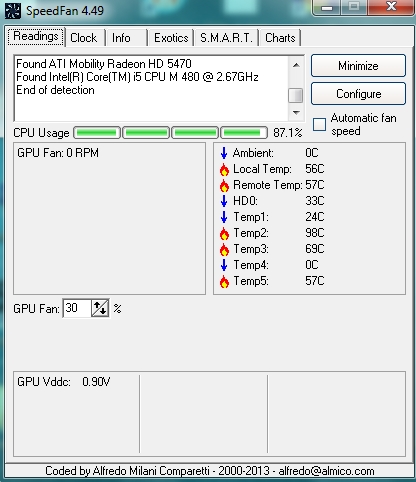Click into the GPU Fan percentage field
This screenshot has height=482, width=416.
[77, 308]
